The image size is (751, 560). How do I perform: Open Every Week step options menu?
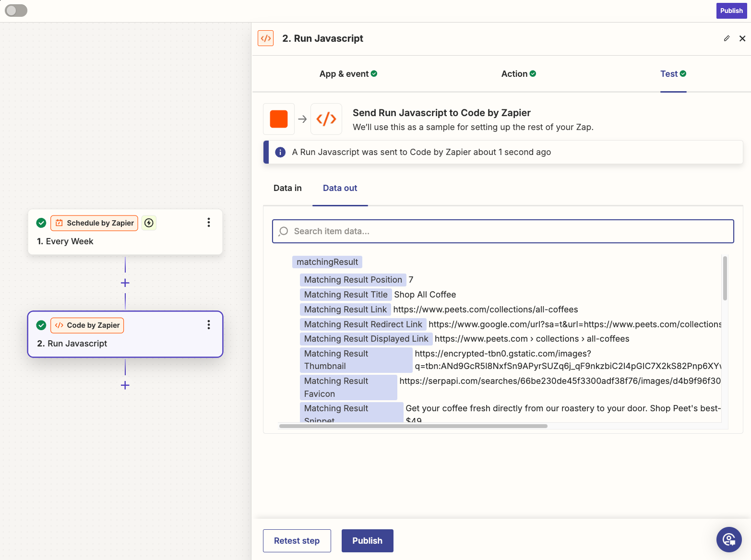pos(209,222)
